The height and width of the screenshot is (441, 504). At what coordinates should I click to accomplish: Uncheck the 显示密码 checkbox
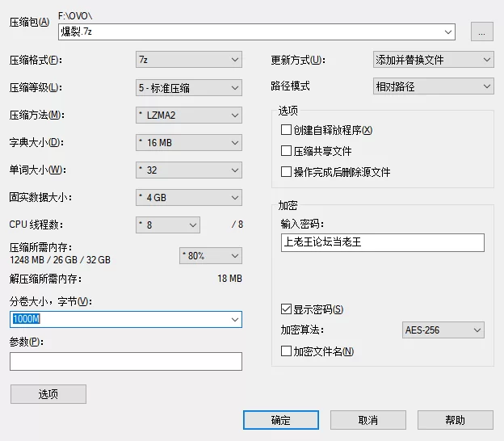[286, 309]
